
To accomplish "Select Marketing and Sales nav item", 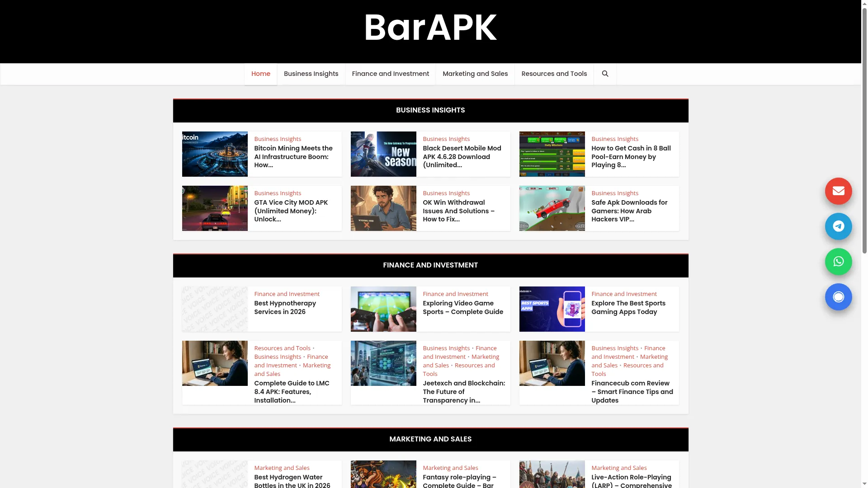I will [x=475, y=74].
